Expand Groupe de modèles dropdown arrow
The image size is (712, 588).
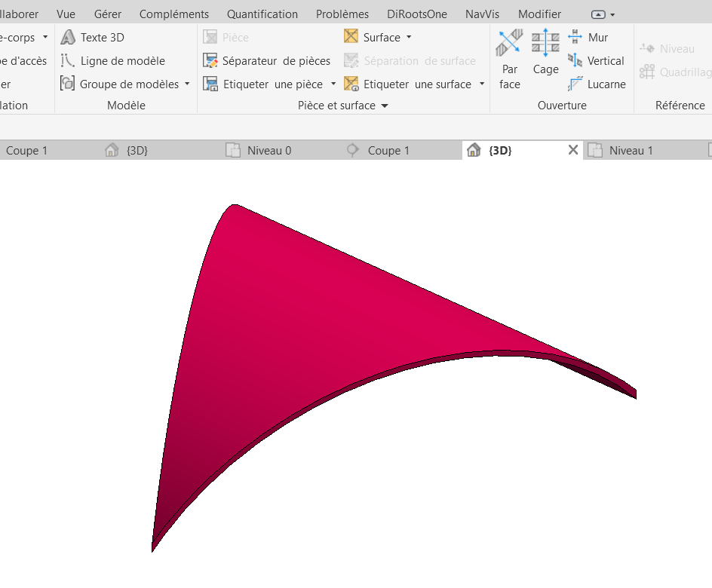[187, 84]
